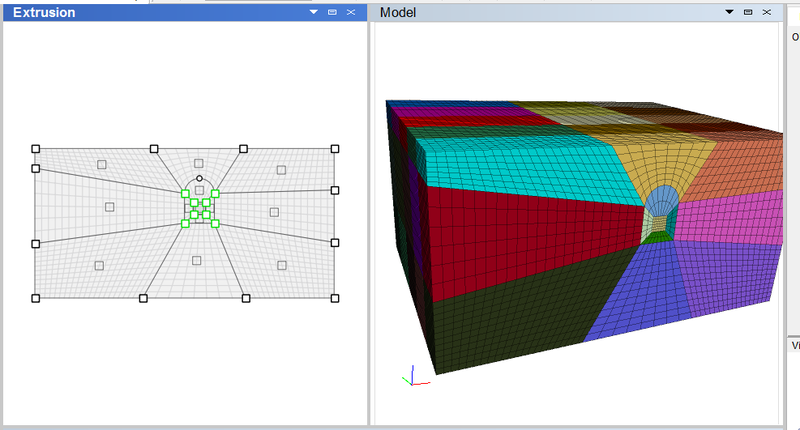Pick the circular control point at the tunnel arch crown
Viewport: 800px width, 430px height.
pos(199,178)
